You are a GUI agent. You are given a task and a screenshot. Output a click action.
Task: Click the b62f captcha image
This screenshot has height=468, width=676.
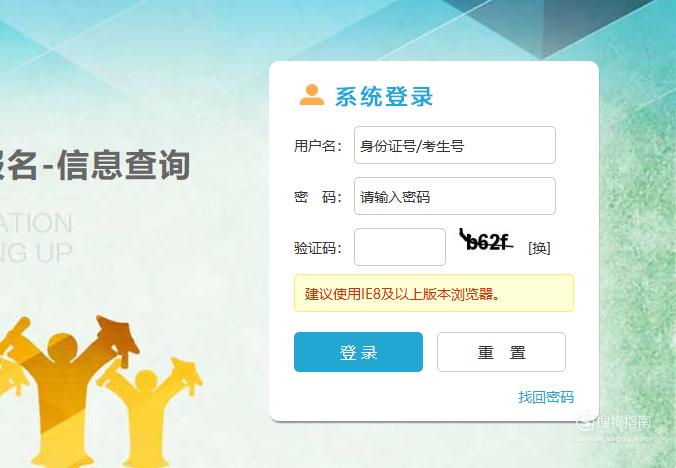(486, 240)
